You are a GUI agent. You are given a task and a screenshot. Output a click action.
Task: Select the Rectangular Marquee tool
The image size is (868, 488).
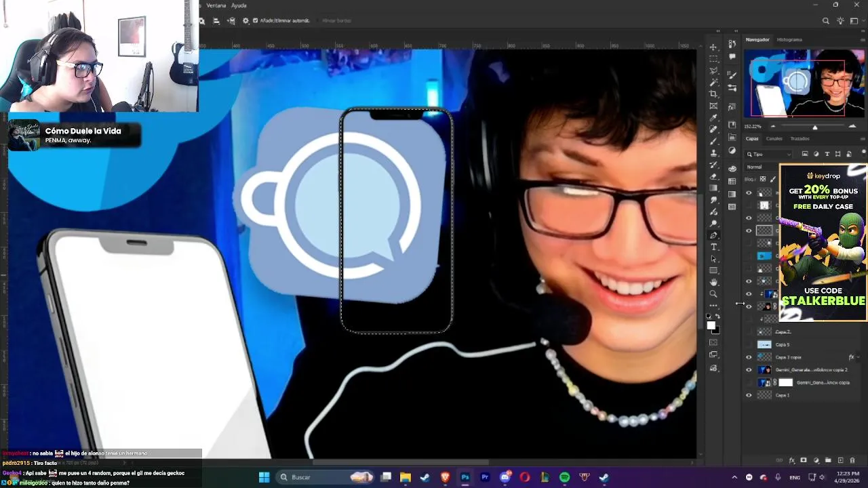click(713, 59)
